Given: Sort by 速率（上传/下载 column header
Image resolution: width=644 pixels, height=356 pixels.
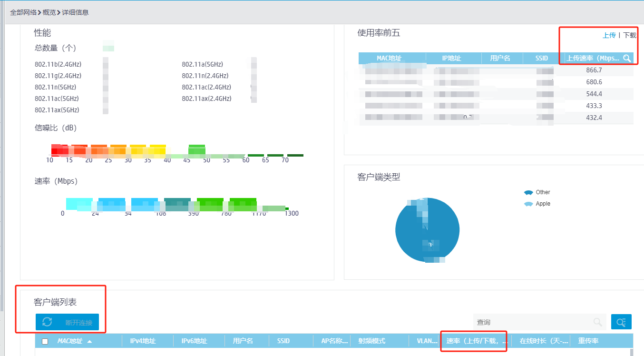Looking at the screenshot, I should pyautogui.click(x=477, y=341).
